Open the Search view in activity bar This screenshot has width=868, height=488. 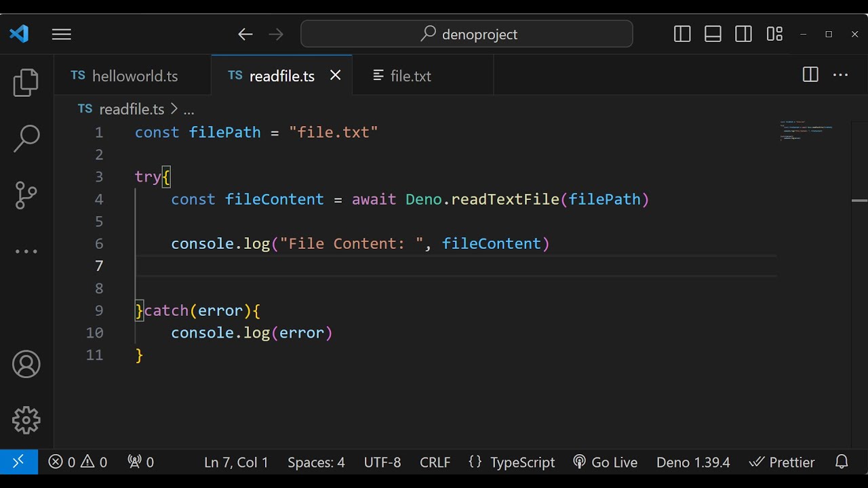(x=26, y=138)
